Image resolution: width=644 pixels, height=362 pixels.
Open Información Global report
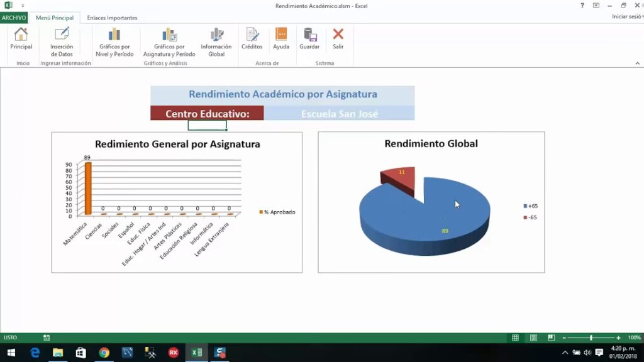pyautogui.click(x=216, y=41)
